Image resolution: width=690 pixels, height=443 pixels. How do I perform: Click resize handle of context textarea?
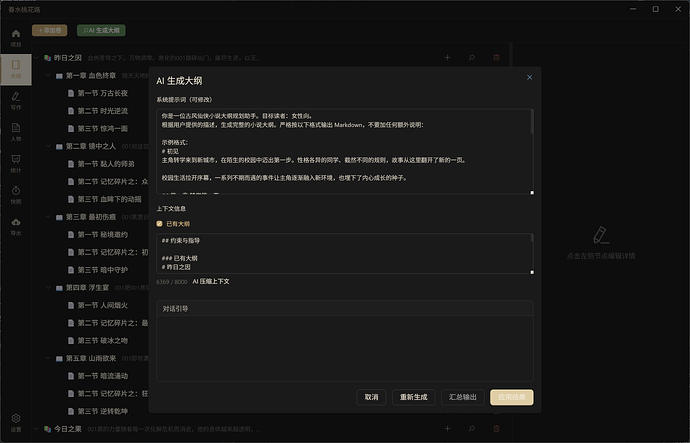(532, 272)
